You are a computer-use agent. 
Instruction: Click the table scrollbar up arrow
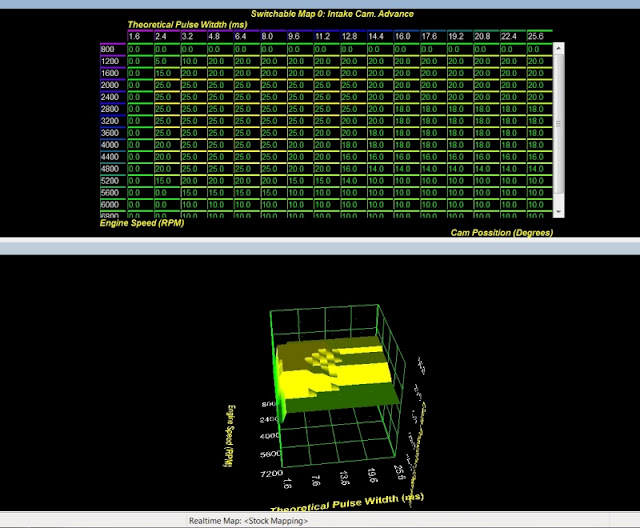coord(558,48)
